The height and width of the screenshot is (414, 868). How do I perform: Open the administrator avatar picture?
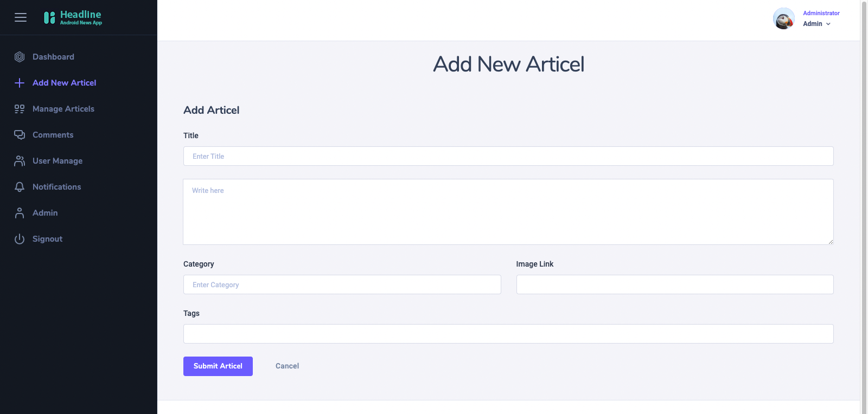(784, 18)
